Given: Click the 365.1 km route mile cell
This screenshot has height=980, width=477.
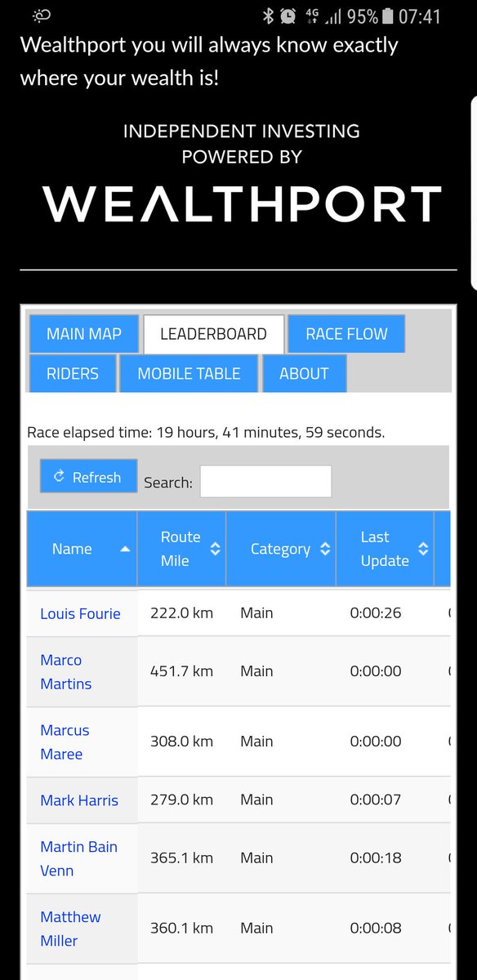Looking at the screenshot, I should [x=181, y=858].
